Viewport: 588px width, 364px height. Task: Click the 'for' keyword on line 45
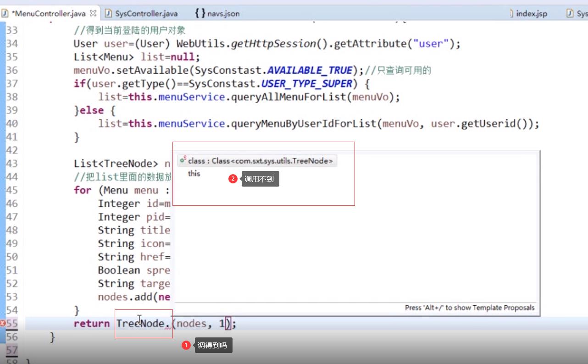click(83, 190)
